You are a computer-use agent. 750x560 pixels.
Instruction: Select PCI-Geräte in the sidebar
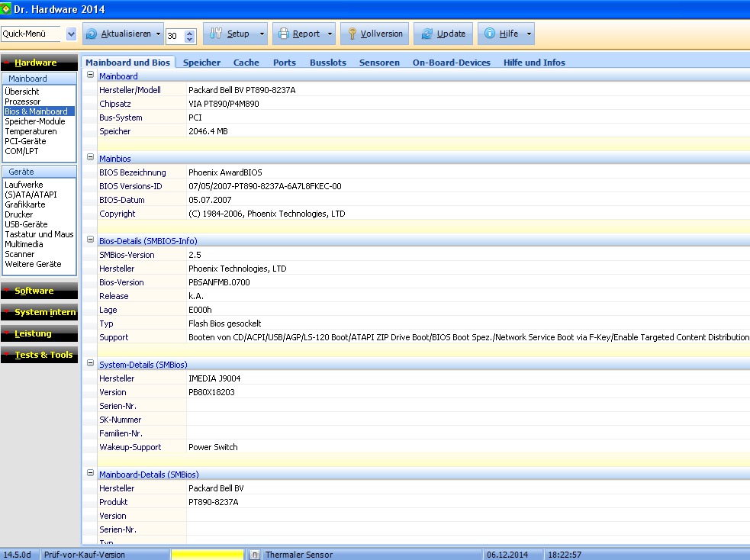coord(25,142)
